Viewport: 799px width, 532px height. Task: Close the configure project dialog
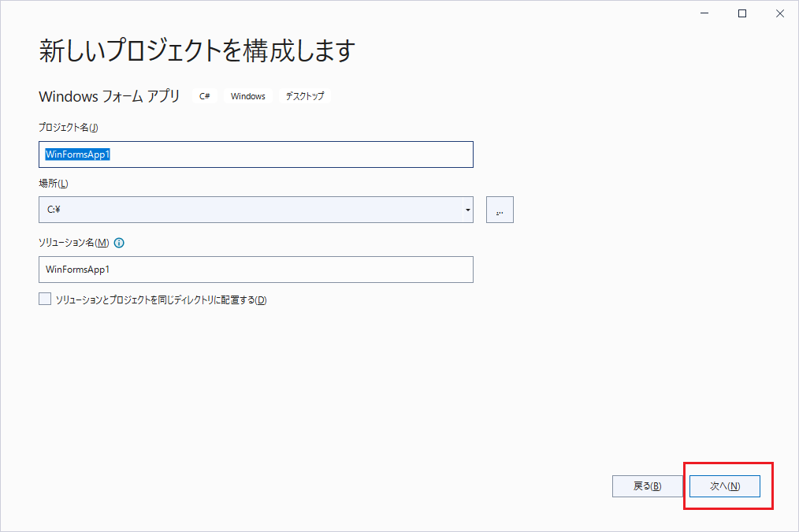tap(779, 13)
